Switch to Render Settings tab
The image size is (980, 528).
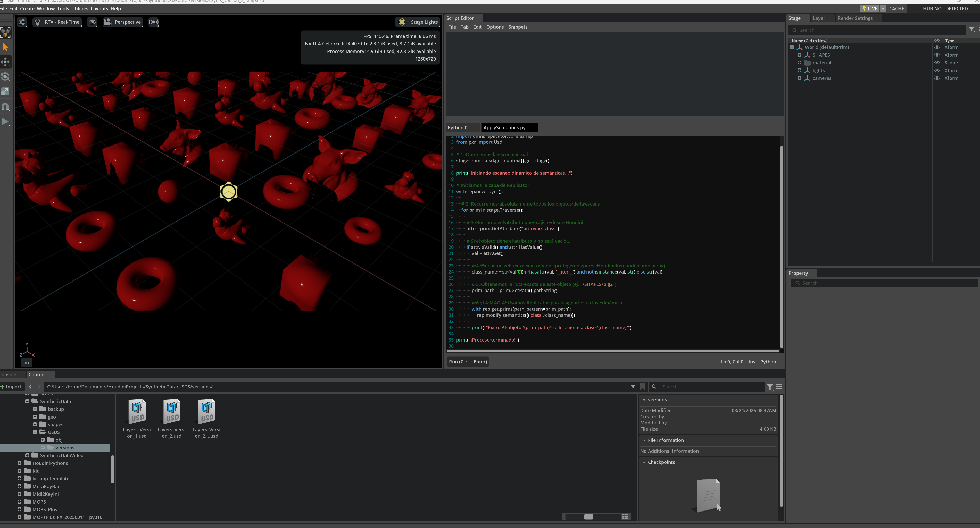point(855,18)
